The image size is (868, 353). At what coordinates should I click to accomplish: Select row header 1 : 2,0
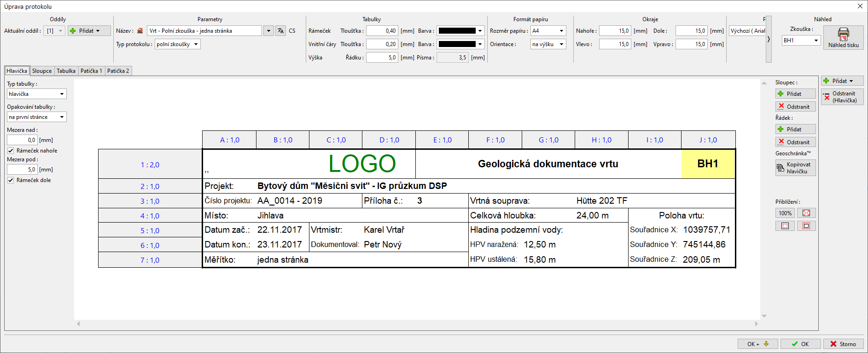tap(150, 165)
